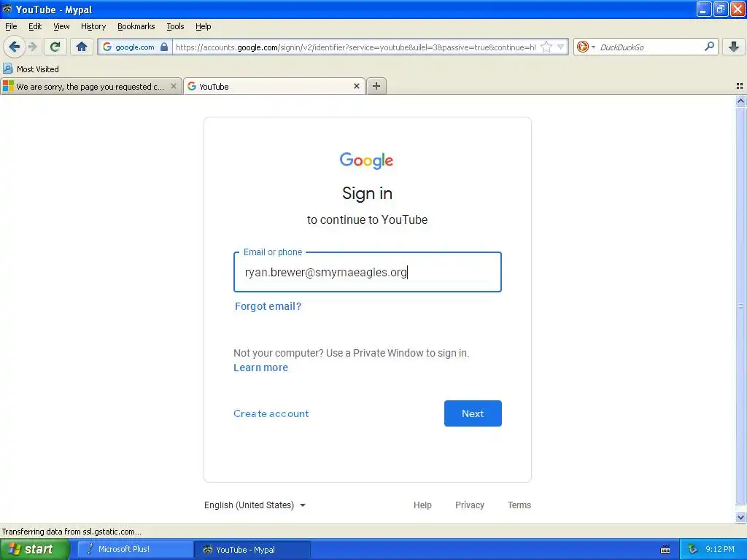Viewport: 747px width, 560px height.
Task: Select the YouTube tab
Action: click(x=274, y=86)
